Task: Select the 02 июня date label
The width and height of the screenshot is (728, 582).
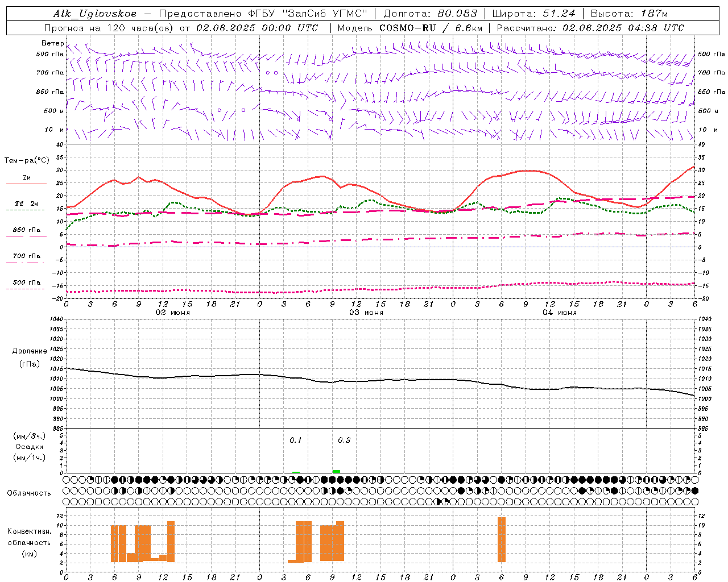Action: click(x=173, y=313)
